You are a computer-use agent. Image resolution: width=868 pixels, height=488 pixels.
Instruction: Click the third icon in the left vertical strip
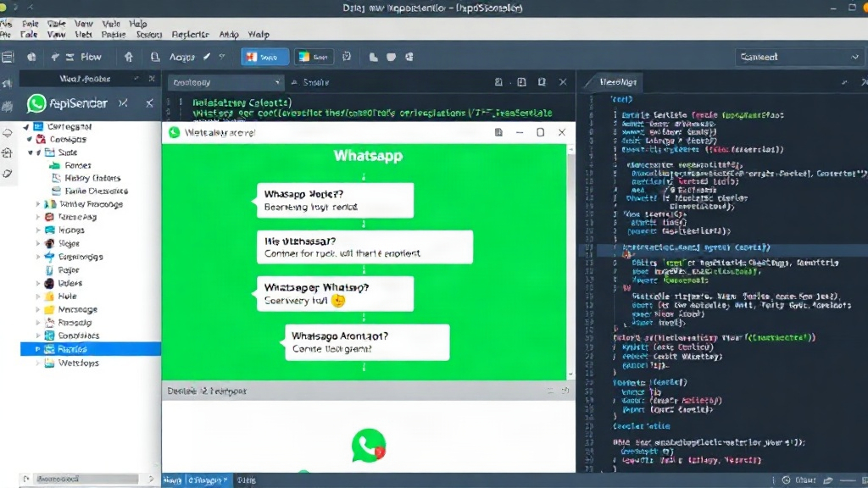(x=7, y=133)
